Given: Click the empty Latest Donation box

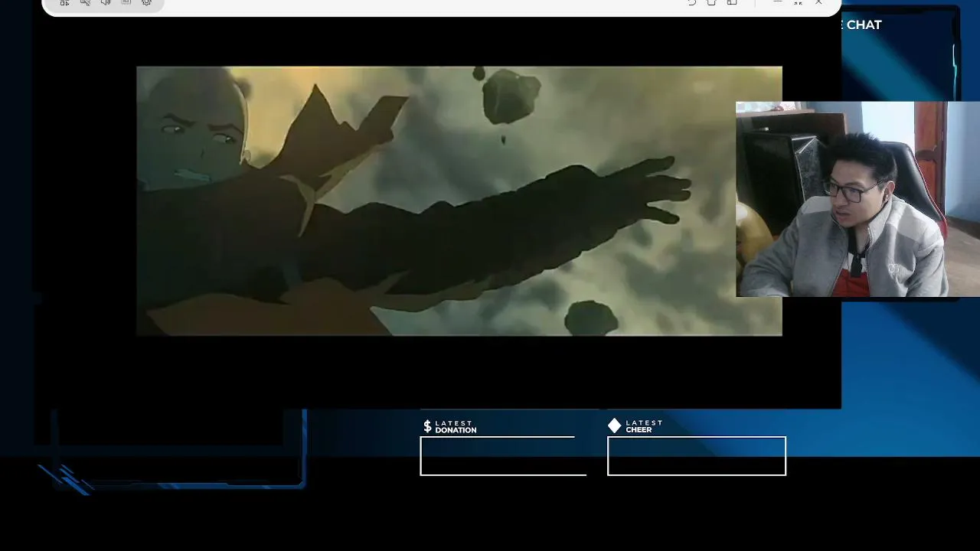Looking at the screenshot, I should pyautogui.click(x=503, y=456).
